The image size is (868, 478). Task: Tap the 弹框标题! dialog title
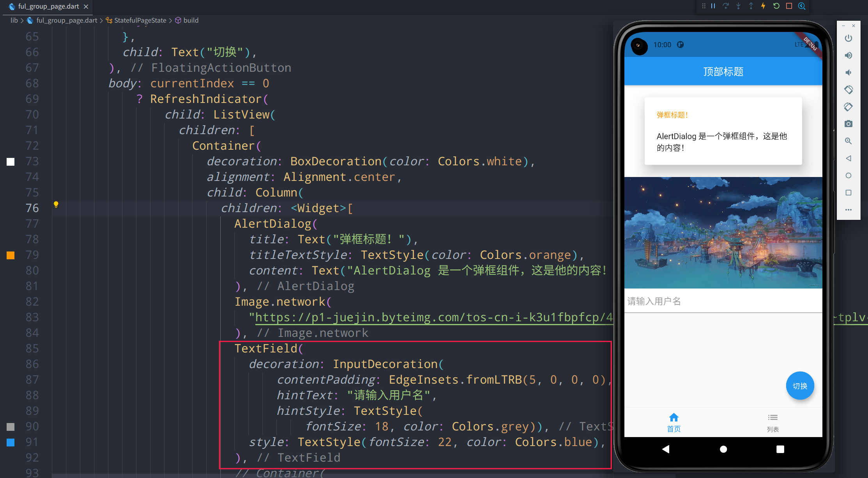[673, 115]
